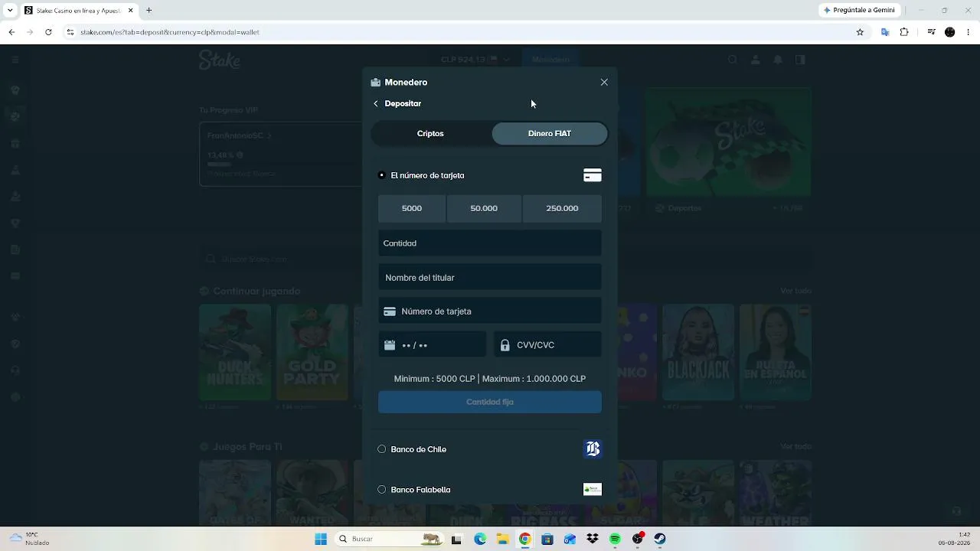Open Microsoft Edge from the taskbar
The height and width of the screenshot is (551, 980).
[x=480, y=539]
